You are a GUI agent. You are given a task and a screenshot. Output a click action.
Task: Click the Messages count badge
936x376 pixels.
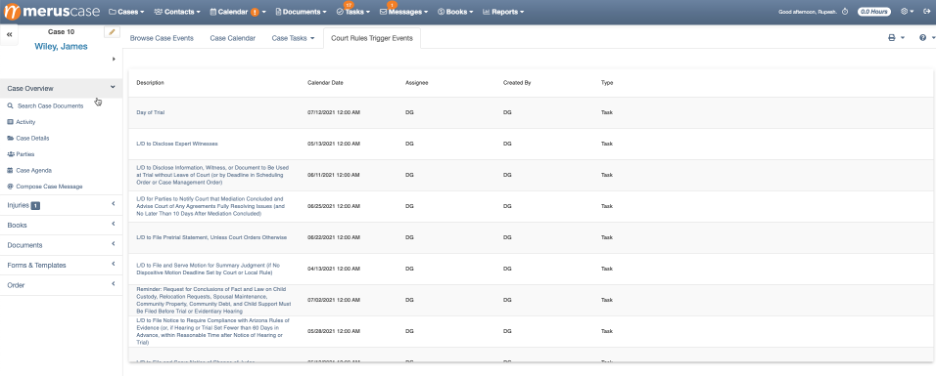[392, 5]
